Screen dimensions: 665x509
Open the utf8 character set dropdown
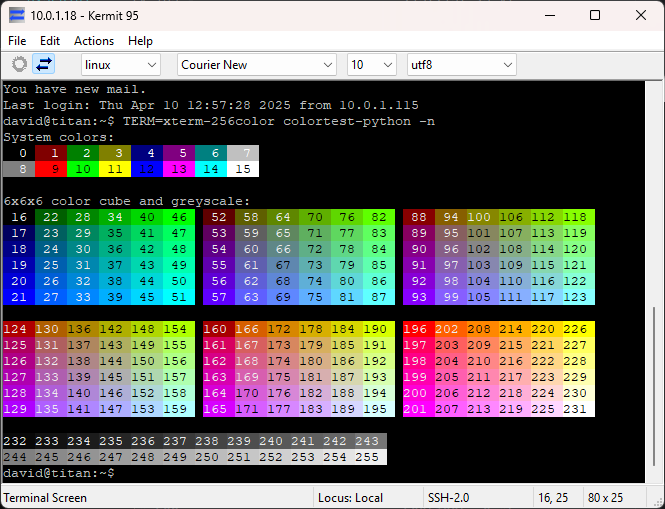pos(461,65)
